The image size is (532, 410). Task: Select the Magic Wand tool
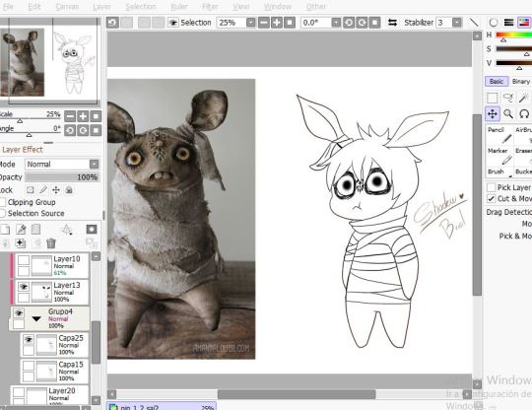point(523,99)
